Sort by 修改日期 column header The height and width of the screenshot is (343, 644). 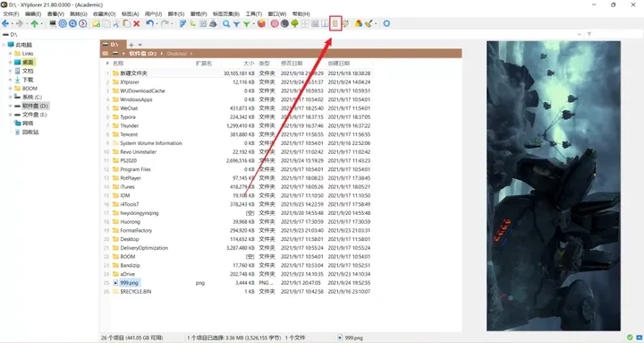292,64
